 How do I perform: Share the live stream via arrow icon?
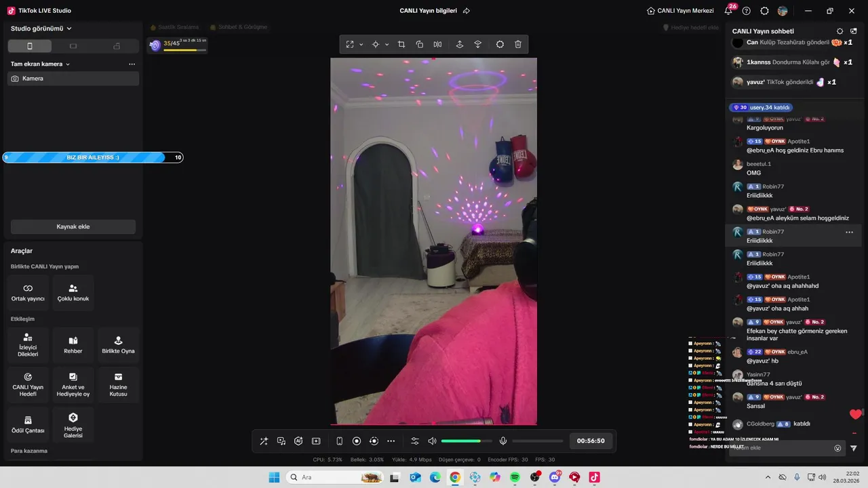[467, 11]
